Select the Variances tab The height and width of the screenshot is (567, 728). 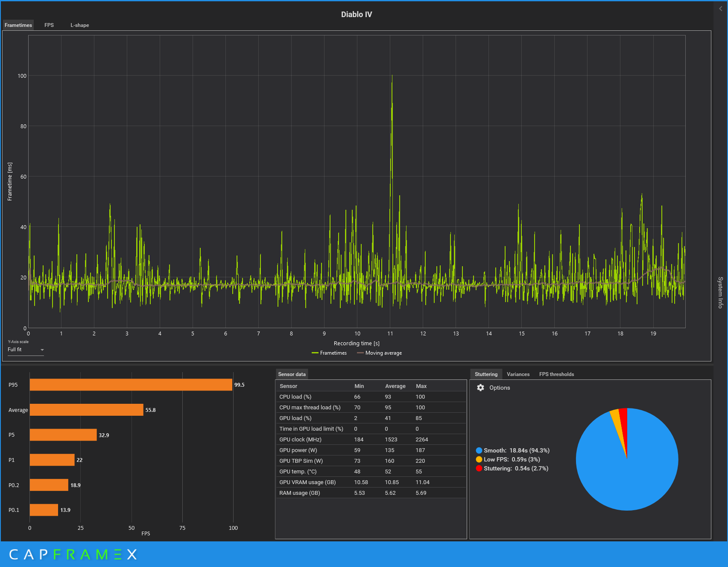pyautogui.click(x=518, y=374)
